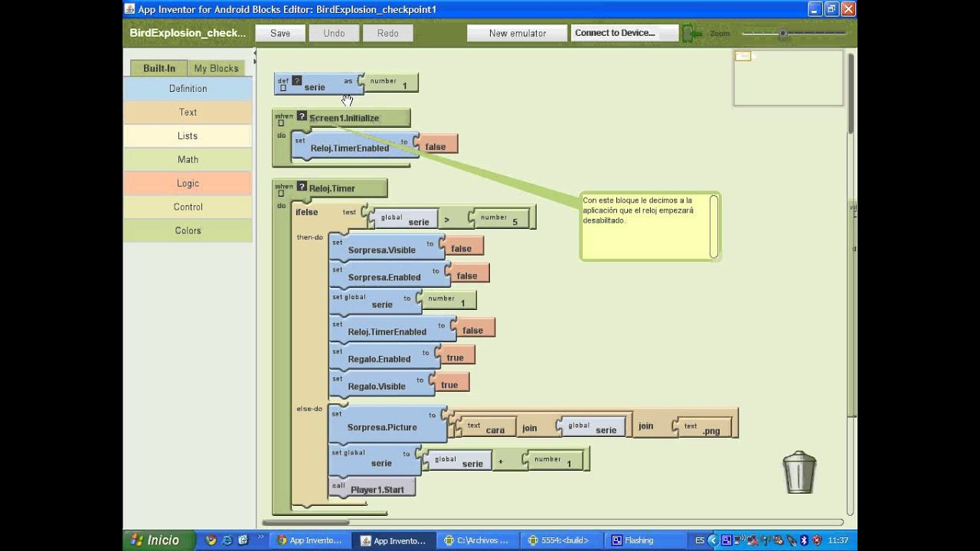Adjust the Zoom slider knob
The image size is (980, 551).
(782, 34)
